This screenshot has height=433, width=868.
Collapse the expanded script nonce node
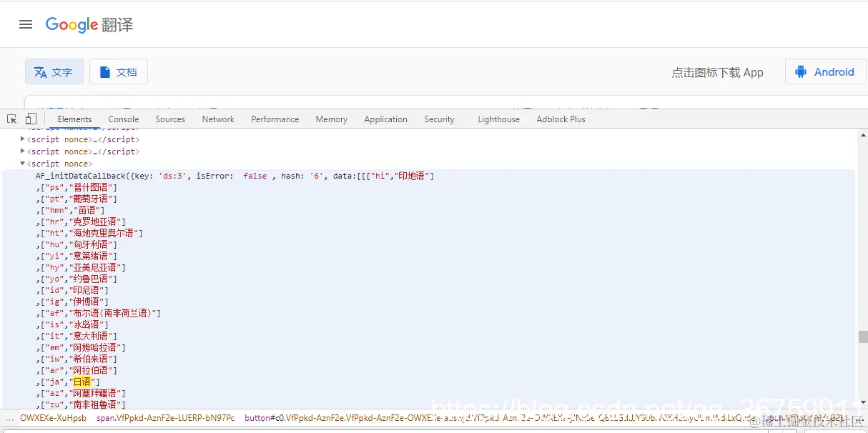(22, 164)
